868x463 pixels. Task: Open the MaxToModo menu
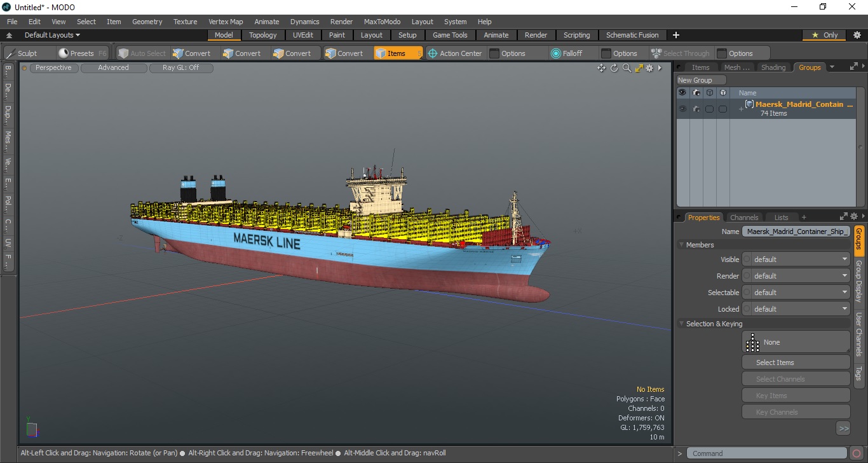(x=382, y=22)
